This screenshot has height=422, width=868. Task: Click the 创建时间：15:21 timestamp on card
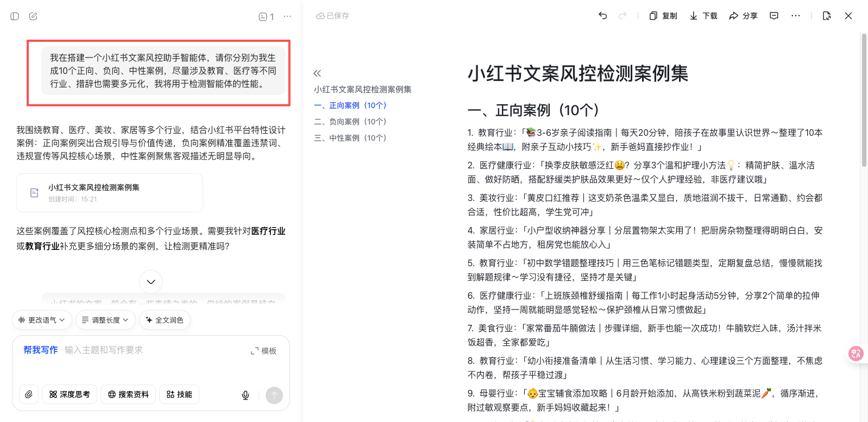pyautogui.click(x=73, y=199)
